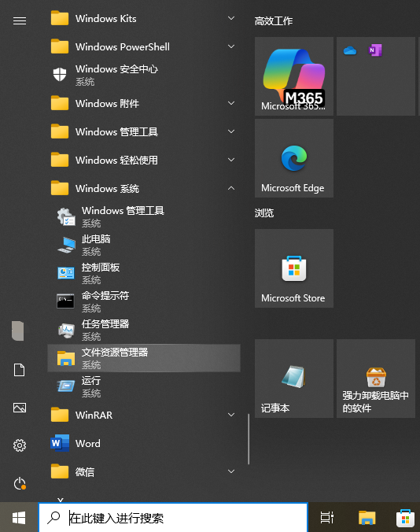Viewport: 420px width, 532px height.
Task: Open the Microsoft 365 tile
Action: (x=294, y=76)
